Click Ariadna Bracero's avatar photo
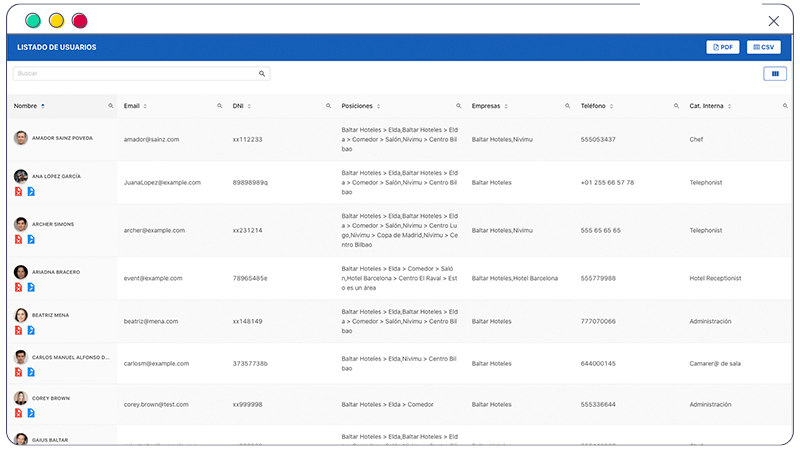The image size is (800, 450). 21,272
